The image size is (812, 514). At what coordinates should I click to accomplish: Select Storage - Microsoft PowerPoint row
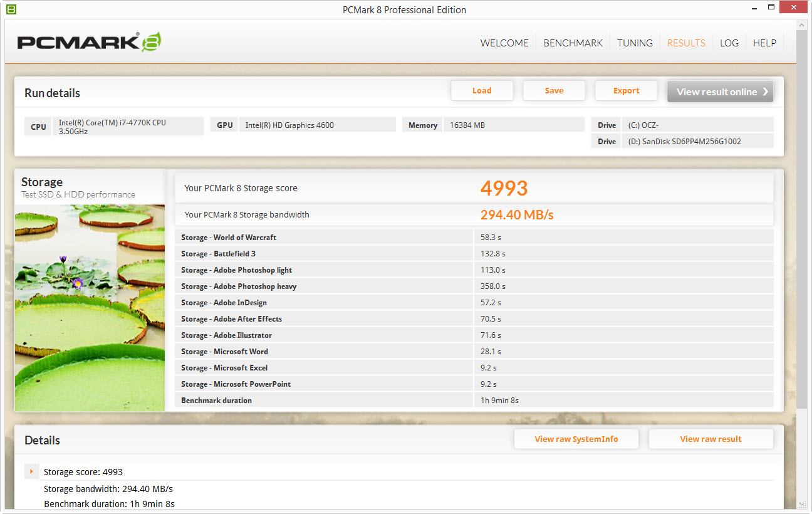click(474, 384)
